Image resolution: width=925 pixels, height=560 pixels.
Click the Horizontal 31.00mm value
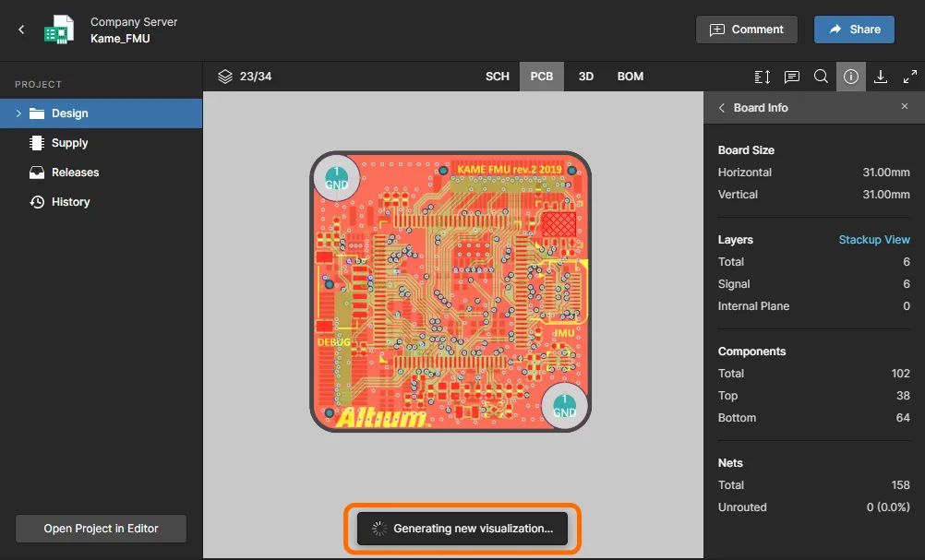point(886,173)
